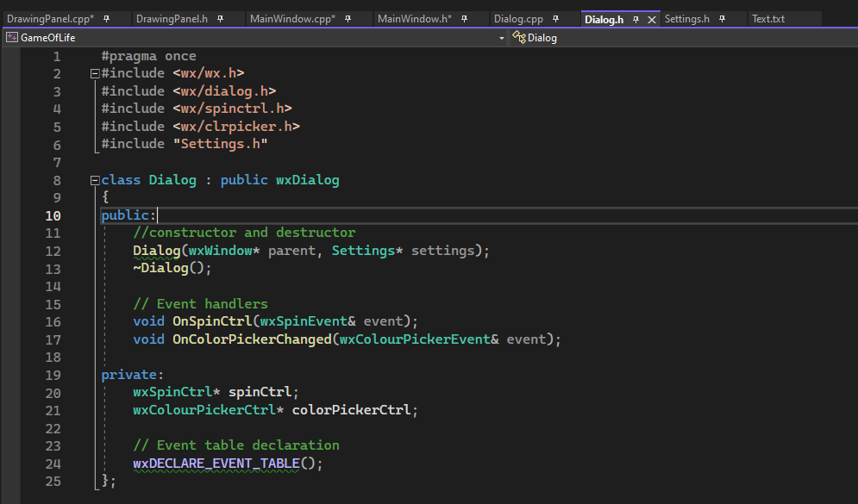The height and width of the screenshot is (504, 858).
Task: Switch to the Settings.h tab
Action: [688, 17]
